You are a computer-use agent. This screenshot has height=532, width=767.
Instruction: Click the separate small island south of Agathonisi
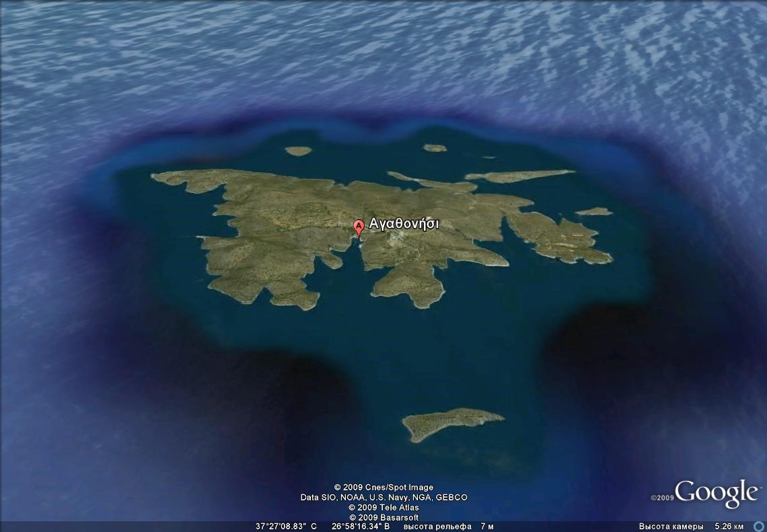click(449, 422)
